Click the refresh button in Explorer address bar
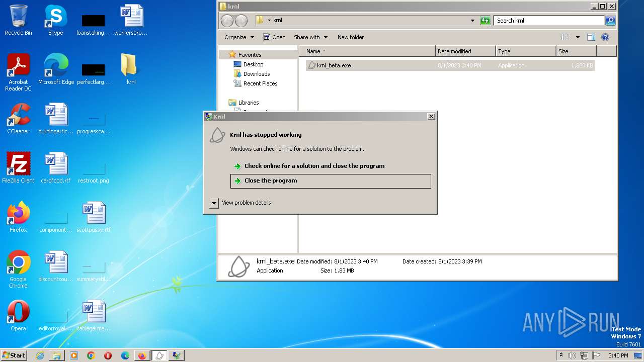Screen dimensions: 644x362 click(485, 21)
